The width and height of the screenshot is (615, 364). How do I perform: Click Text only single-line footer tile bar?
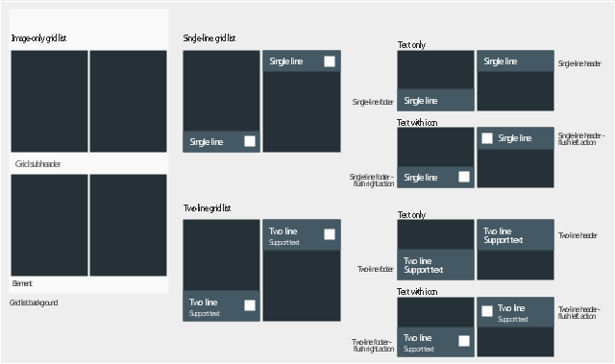(435, 100)
